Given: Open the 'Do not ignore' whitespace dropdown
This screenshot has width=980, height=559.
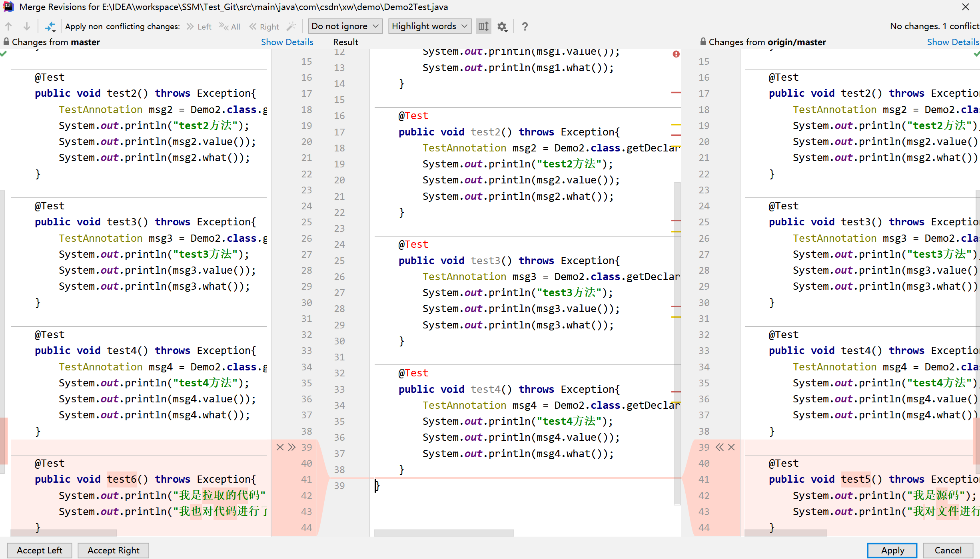Looking at the screenshot, I should 345,26.
